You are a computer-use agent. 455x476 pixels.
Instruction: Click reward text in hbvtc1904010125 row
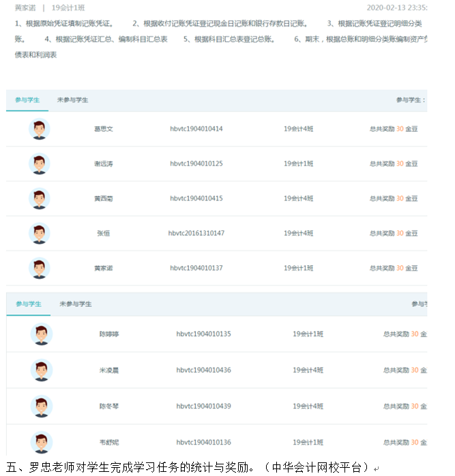click(394, 164)
